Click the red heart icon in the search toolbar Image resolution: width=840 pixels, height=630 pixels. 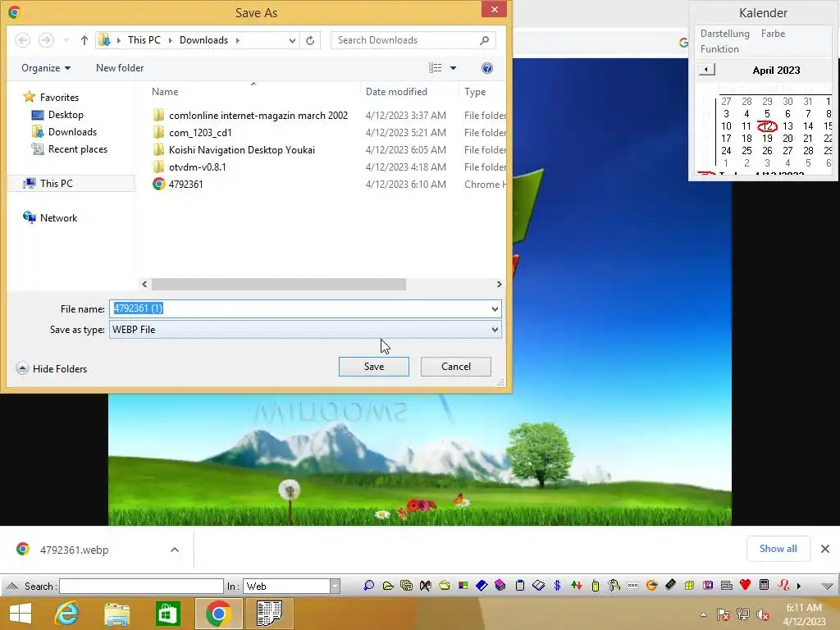tap(745, 585)
